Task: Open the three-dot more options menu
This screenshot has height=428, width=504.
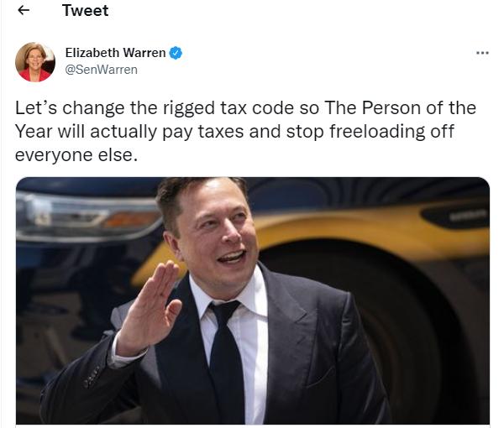Action: (x=482, y=53)
